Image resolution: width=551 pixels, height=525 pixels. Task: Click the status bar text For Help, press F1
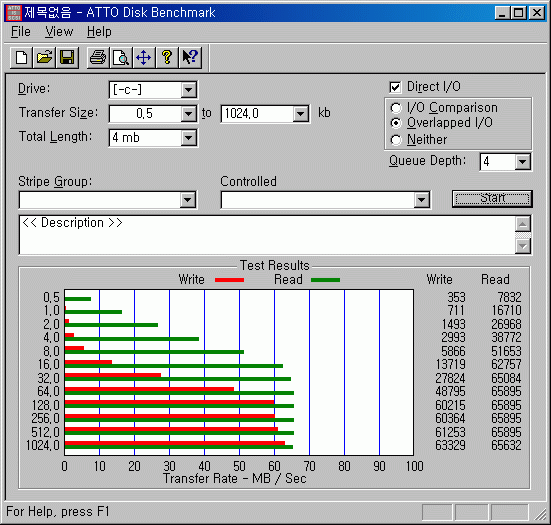tap(58, 512)
